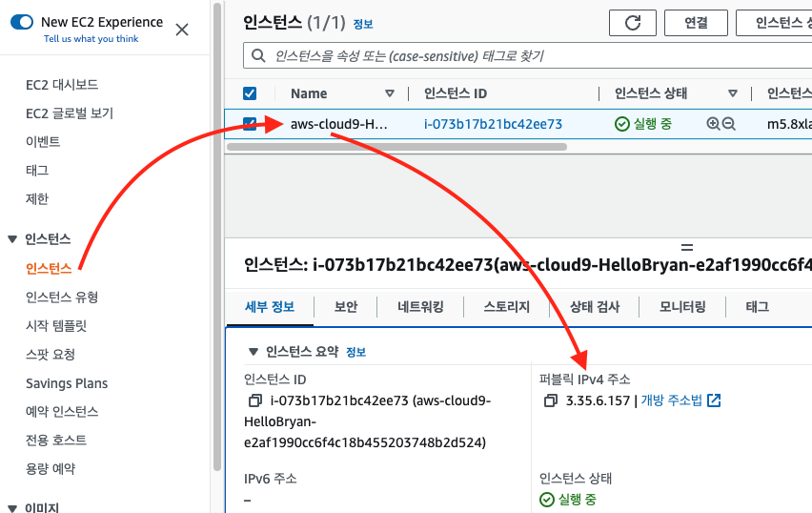Image resolution: width=812 pixels, height=513 pixels.
Task: Uncheck the aws-cloud9 instance row checkbox
Action: (250, 124)
